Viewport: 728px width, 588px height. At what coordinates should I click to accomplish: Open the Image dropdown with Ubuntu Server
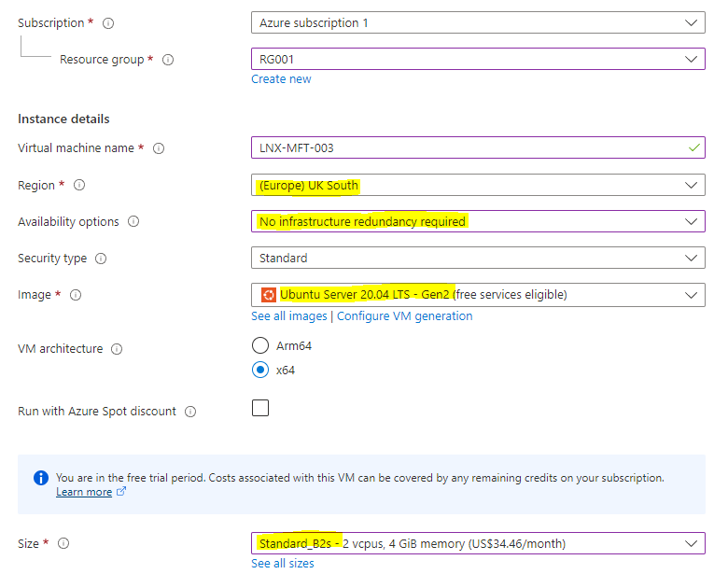pos(478,295)
